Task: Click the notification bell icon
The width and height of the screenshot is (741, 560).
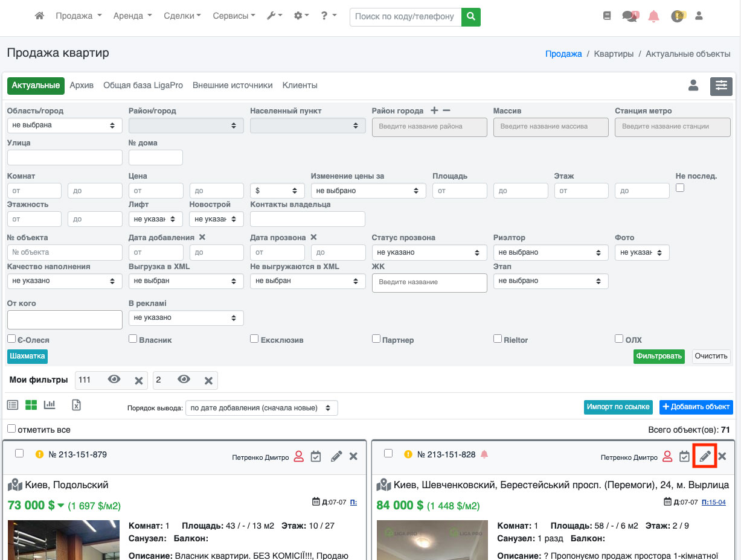Action: 653,16
